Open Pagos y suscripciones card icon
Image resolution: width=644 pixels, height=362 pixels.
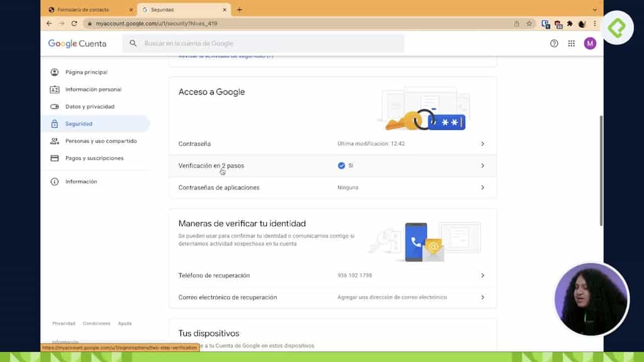(55, 158)
